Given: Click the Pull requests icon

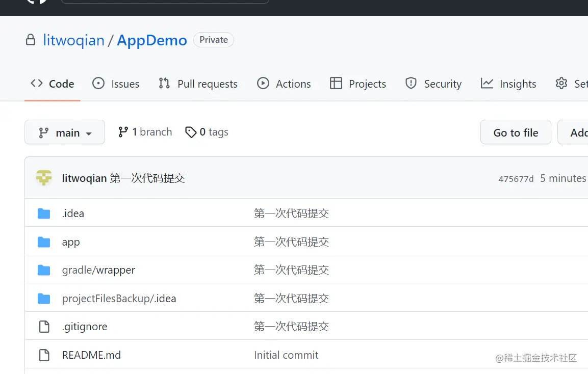Looking at the screenshot, I should tap(164, 84).
